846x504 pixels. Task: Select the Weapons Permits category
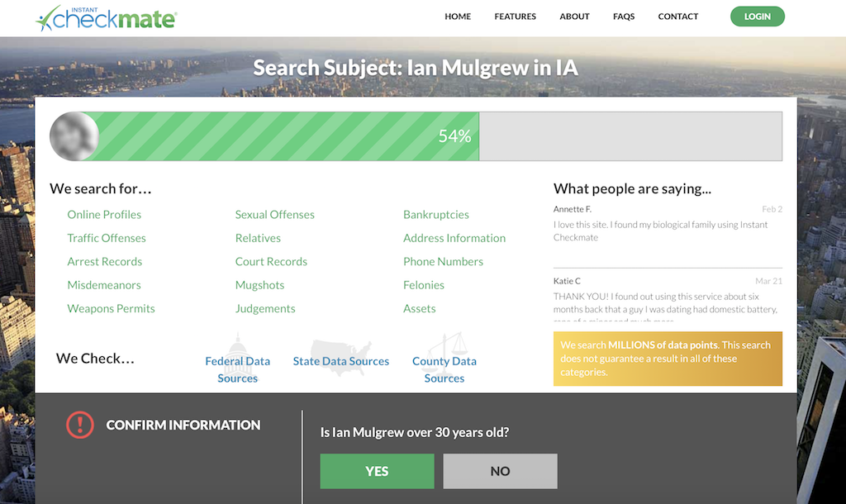coord(111,308)
